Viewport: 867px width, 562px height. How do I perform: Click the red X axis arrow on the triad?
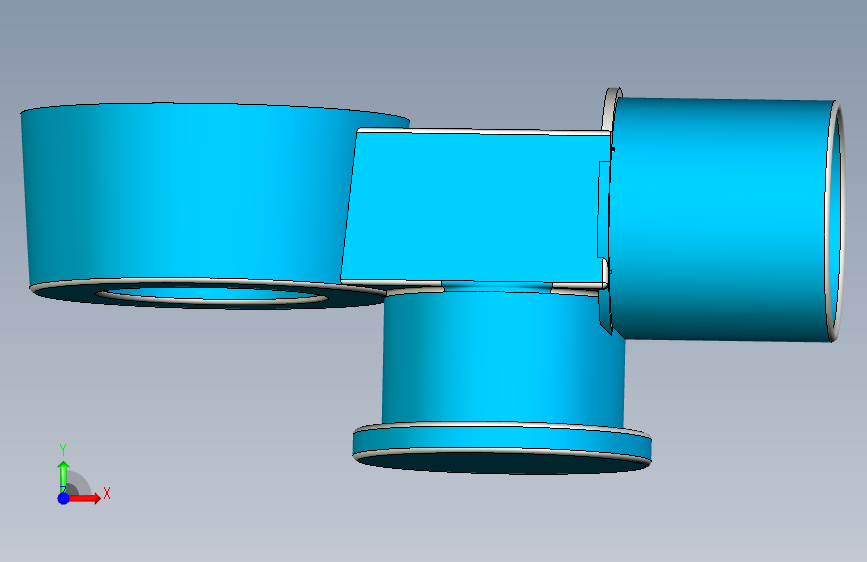click(84, 498)
